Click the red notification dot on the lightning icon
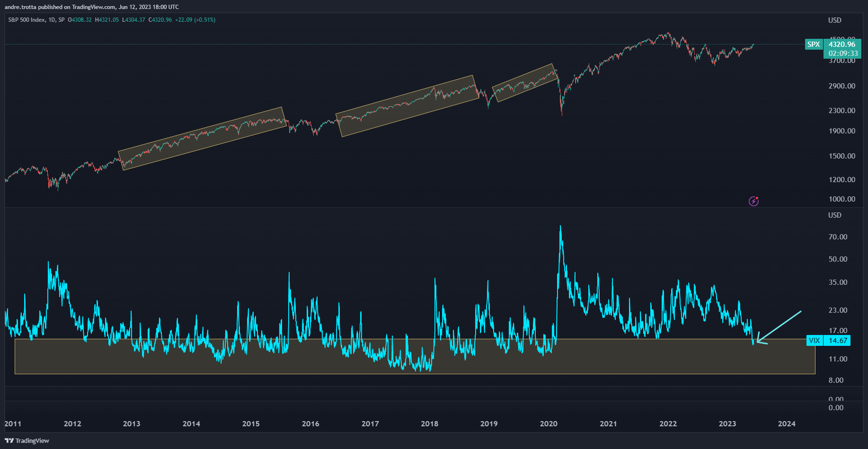The image size is (868, 449). [758, 198]
